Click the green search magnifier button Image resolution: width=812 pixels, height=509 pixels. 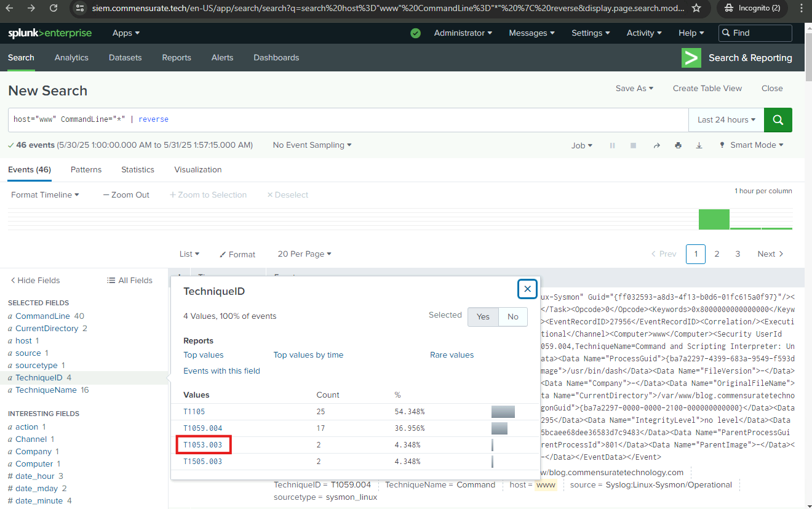pyautogui.click(x=778, y=120)
